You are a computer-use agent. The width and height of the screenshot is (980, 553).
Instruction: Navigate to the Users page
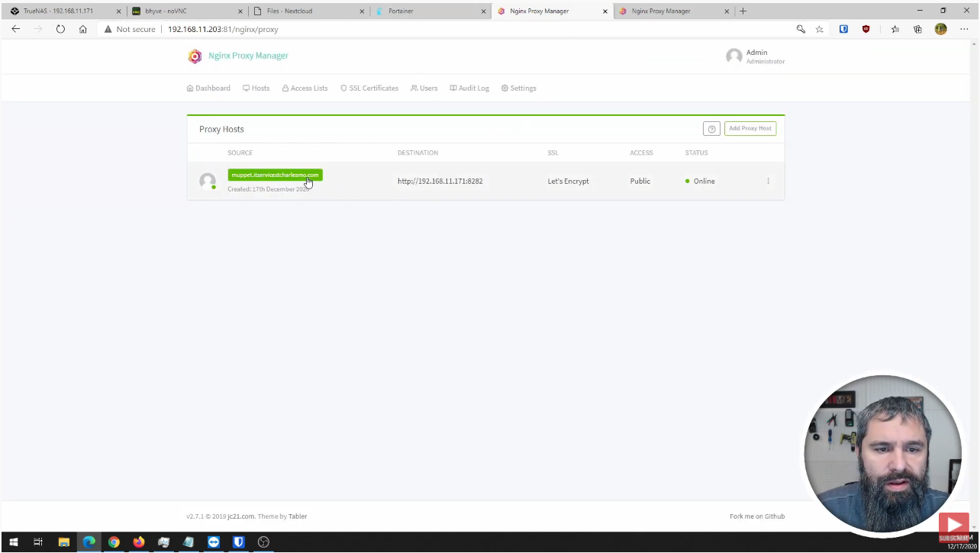424,88
